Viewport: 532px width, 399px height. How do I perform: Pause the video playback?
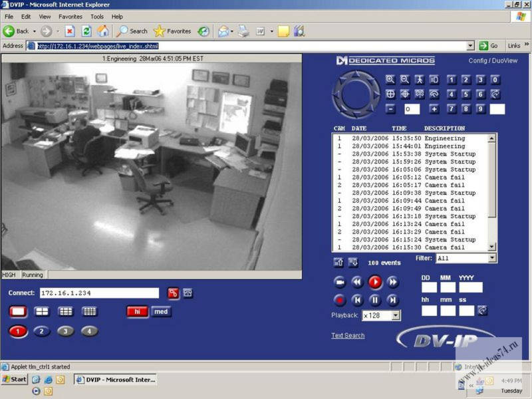coord(374,300)
